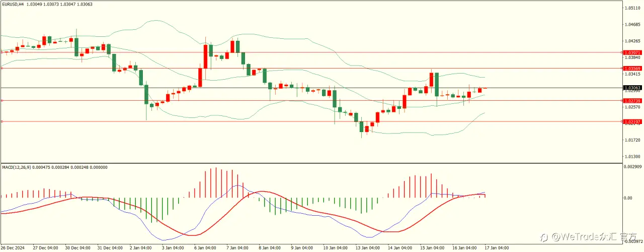Click the 1.01720 price axis value
644x252 pixels.
632,140
